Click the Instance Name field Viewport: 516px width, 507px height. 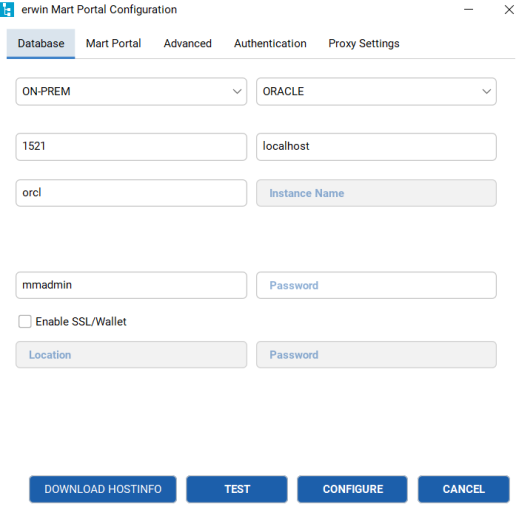376,193
